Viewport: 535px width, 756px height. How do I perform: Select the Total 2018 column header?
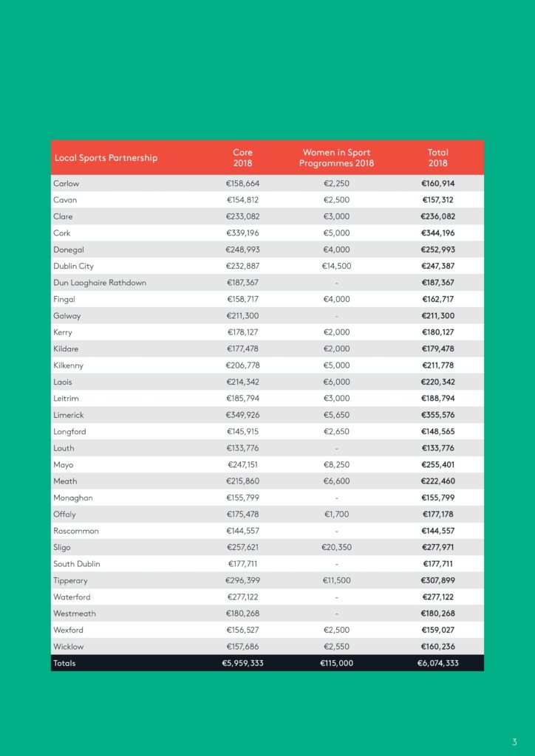(438, 158)
